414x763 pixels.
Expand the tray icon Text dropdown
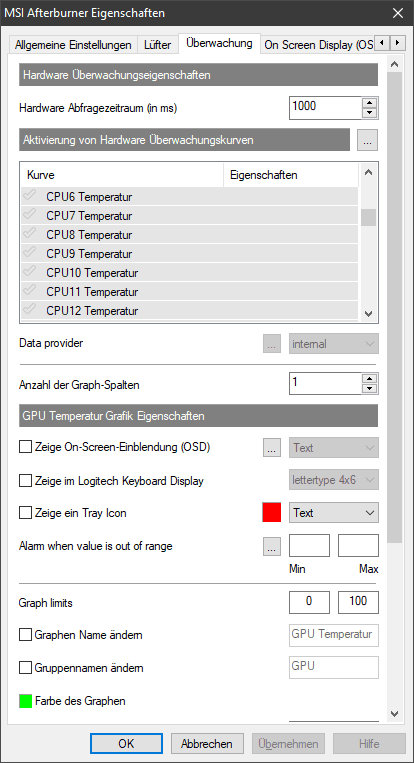pyautogui.click(x=334, y=513)
